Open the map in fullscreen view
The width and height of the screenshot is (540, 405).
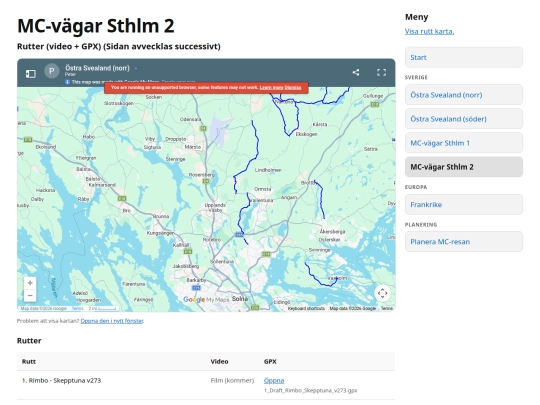pos(381,72)
